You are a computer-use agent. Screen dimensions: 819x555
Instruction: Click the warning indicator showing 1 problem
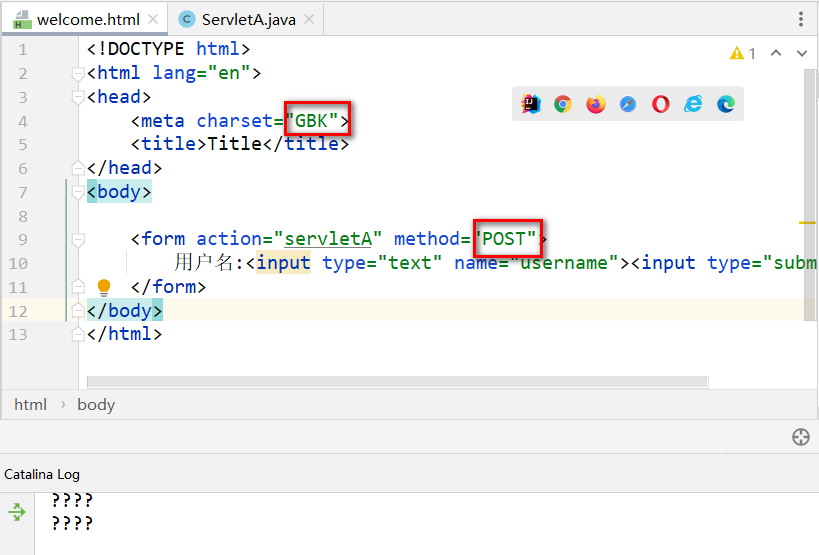[x=743, y=53]
